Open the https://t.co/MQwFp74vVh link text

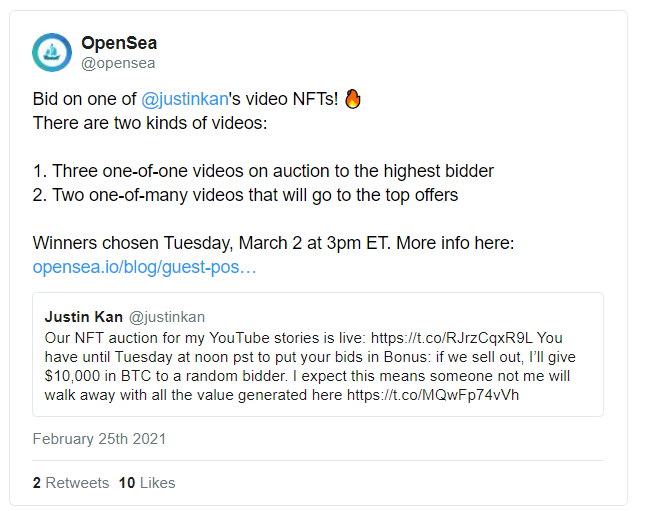pos(433,395)
